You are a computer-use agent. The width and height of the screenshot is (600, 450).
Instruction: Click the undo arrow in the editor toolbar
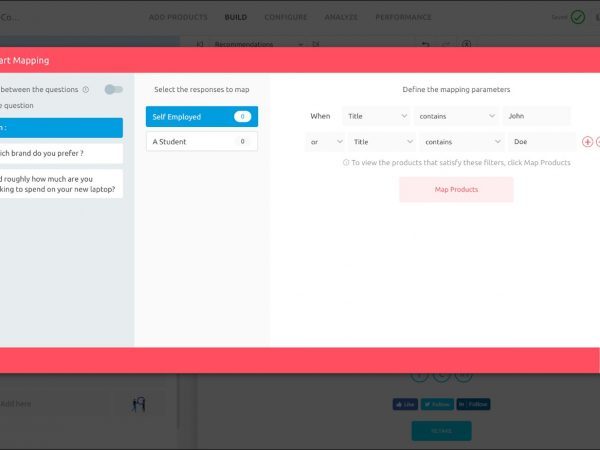[x=427, y=45]
